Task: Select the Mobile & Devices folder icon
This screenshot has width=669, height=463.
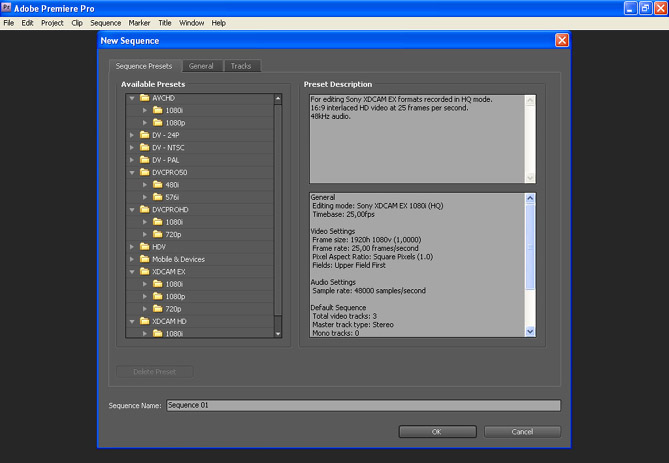Action: click(x=144, y=259)
